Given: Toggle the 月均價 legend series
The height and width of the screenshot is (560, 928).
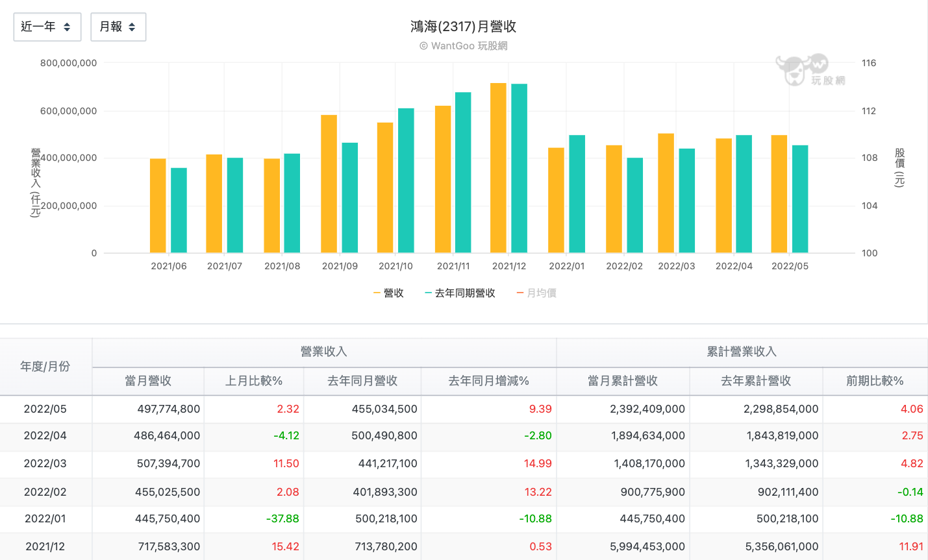Looking at the screenshot, I should coord(536,293).
